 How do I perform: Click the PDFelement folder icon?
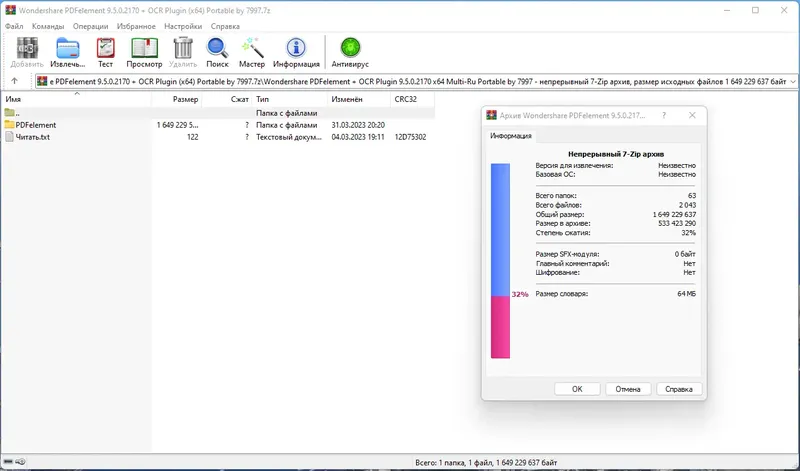[9, 125]
